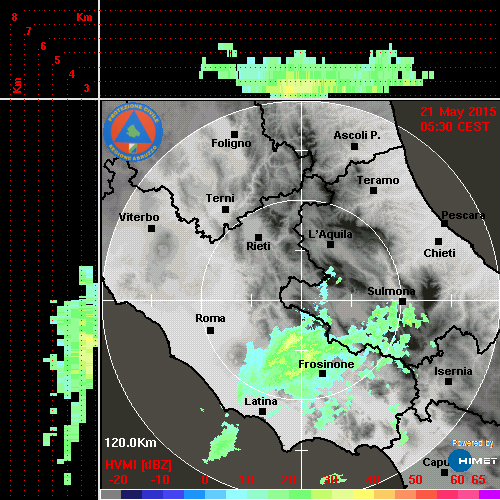Click the 'Frosinone' city label

[326, 364]
